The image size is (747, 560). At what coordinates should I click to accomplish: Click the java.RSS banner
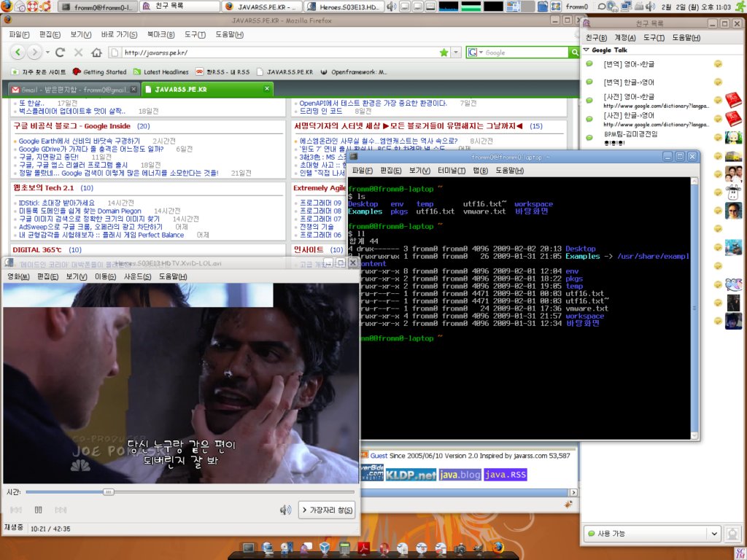pyautogui.click(x=506, y=475)
